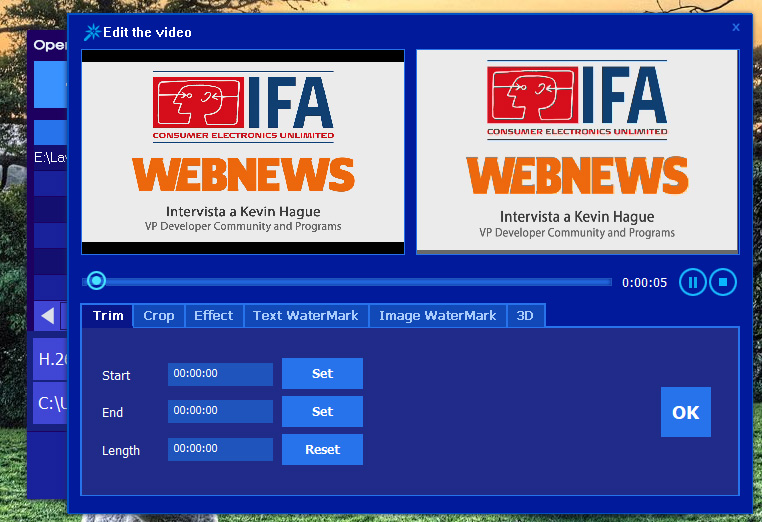Go to the Text WaterMark tab

click(306, 316)
